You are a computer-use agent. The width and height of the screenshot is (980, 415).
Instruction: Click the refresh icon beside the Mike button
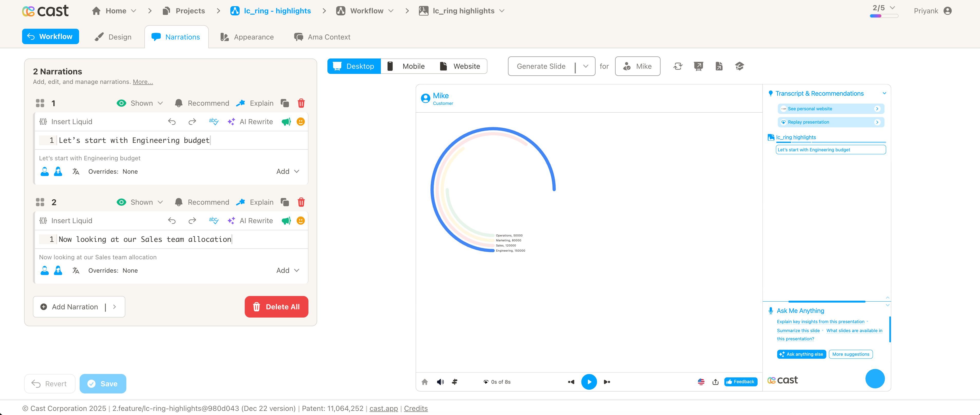coord(677,66)
